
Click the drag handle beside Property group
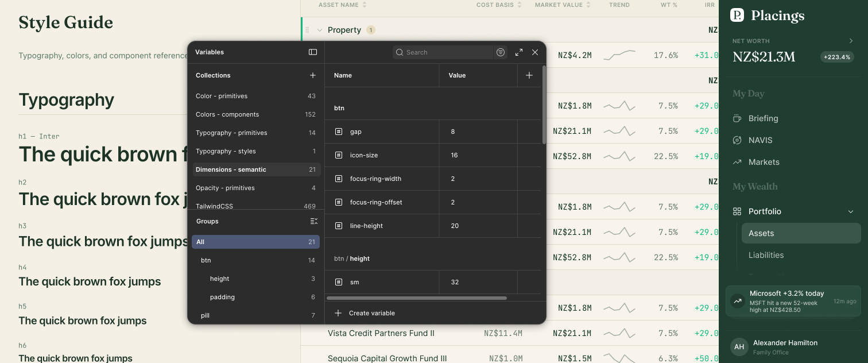307,30
